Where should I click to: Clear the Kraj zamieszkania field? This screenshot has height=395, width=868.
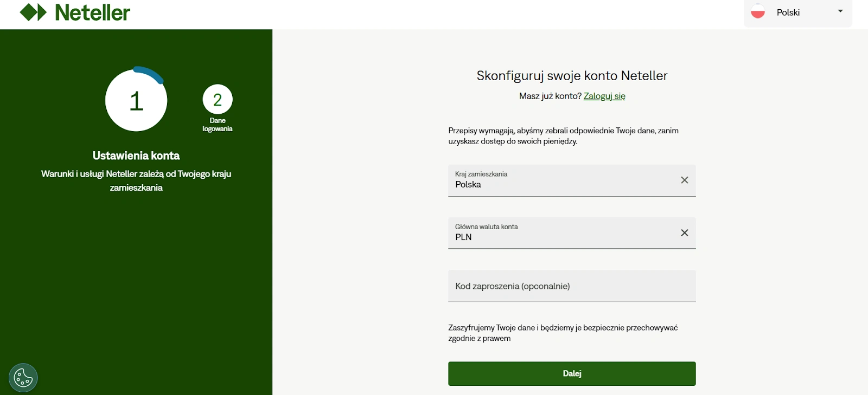click(685, 180)
